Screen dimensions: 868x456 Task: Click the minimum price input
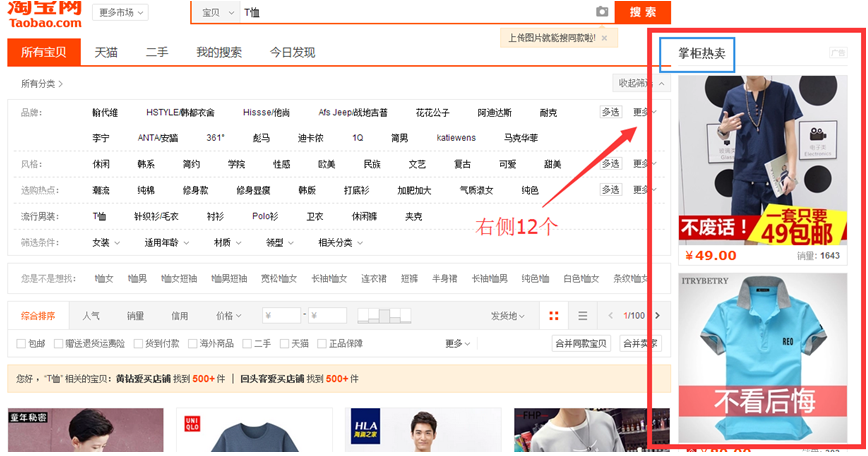click(281, 315)
